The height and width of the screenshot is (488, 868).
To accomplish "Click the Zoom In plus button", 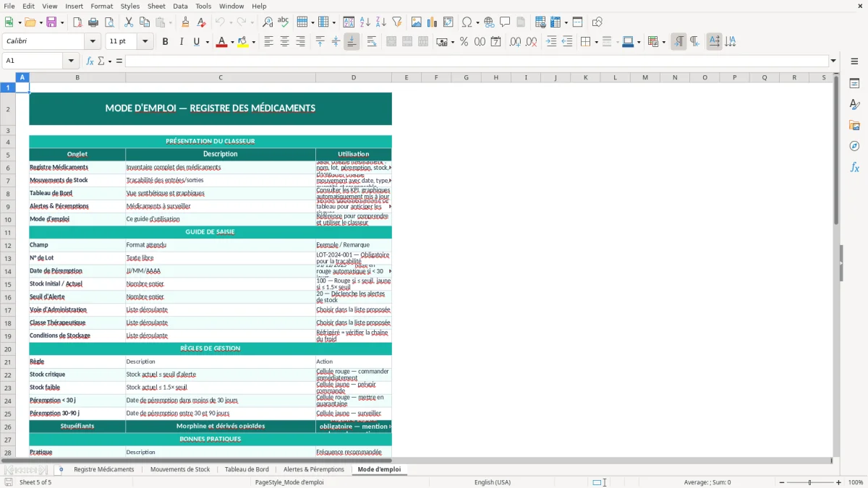I will pyautogui.click(x=838, y=482).
